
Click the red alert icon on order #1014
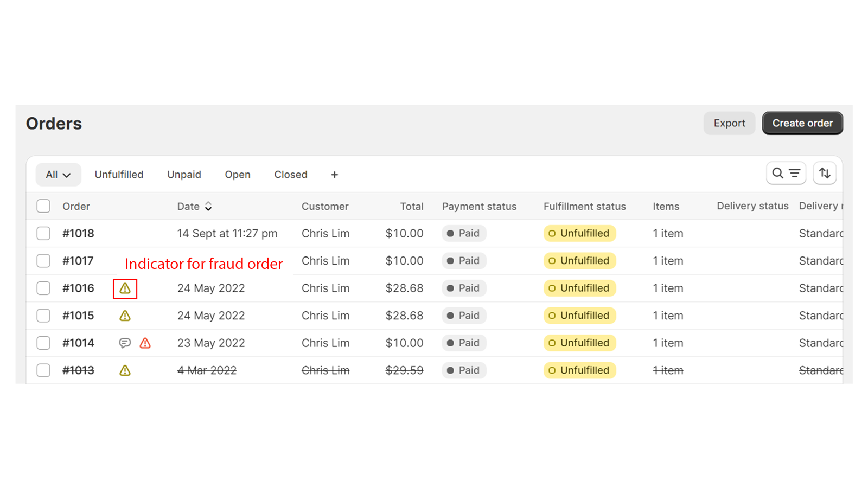click(145, 343)
